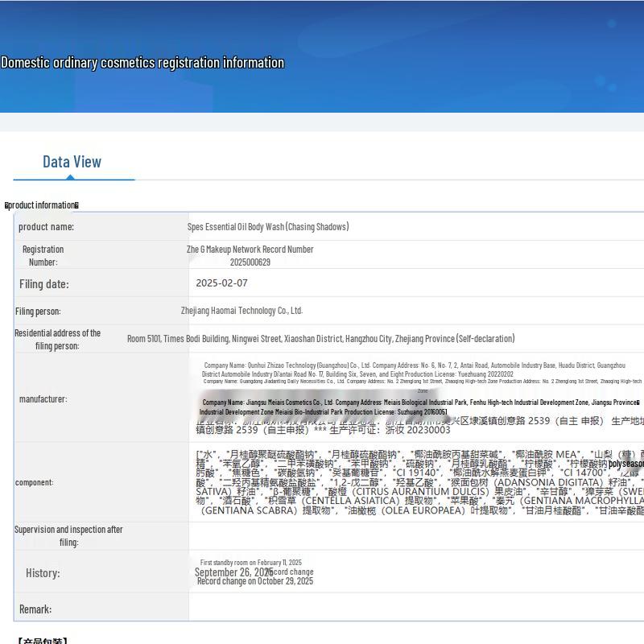644x644 pixels.
Task: Click the 'manufacturer:' row label
Action: coord(43,399)
